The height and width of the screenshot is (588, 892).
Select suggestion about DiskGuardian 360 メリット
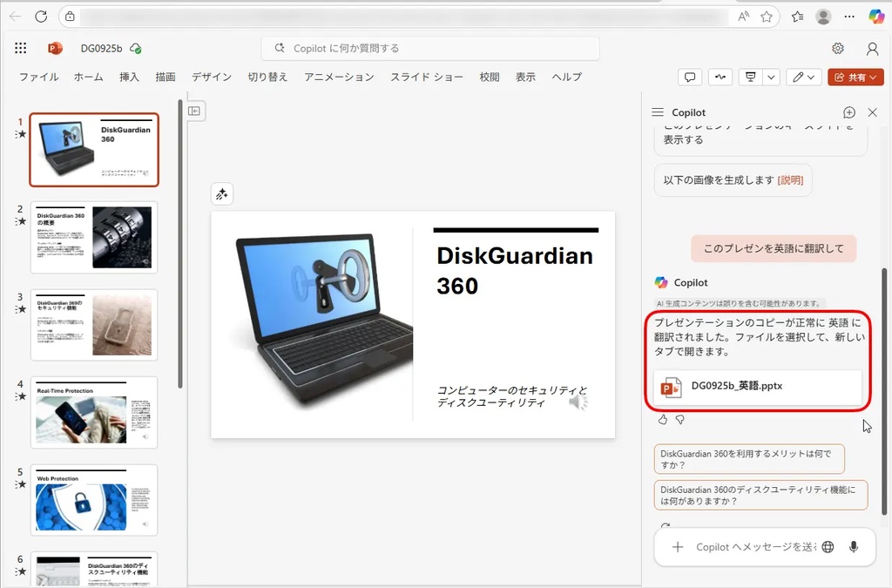tap(749, 459)
